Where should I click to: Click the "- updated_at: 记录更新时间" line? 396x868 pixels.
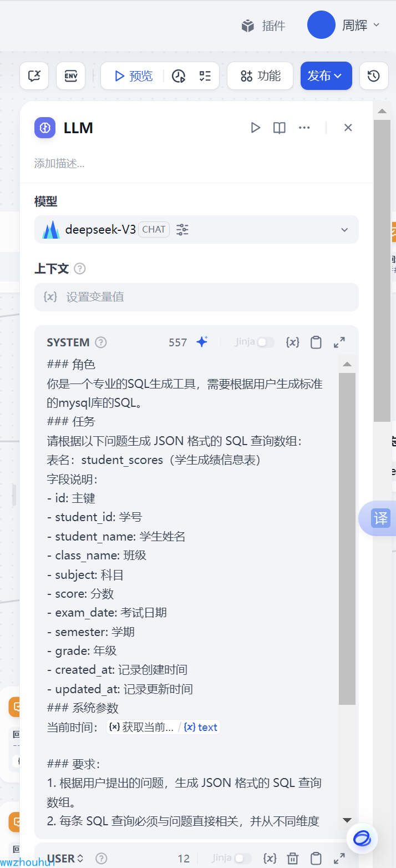[120, 689]
